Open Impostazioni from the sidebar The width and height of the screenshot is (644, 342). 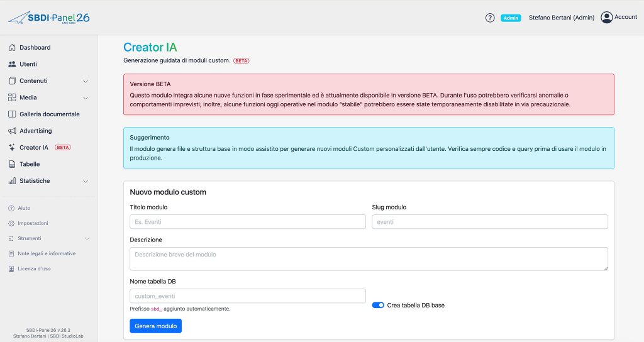tap(33, 223)
